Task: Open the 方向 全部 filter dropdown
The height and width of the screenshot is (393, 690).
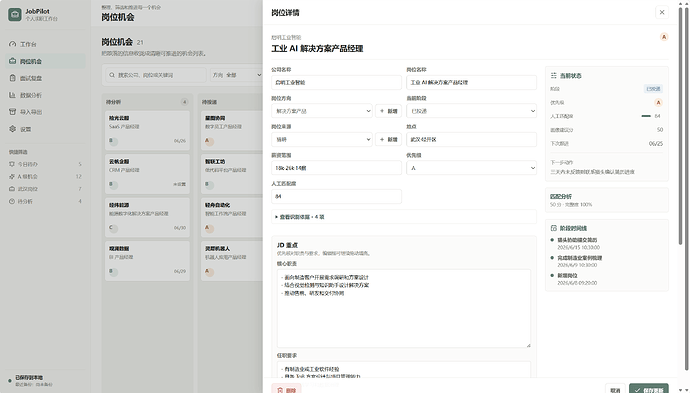Action: pos(236,75)
